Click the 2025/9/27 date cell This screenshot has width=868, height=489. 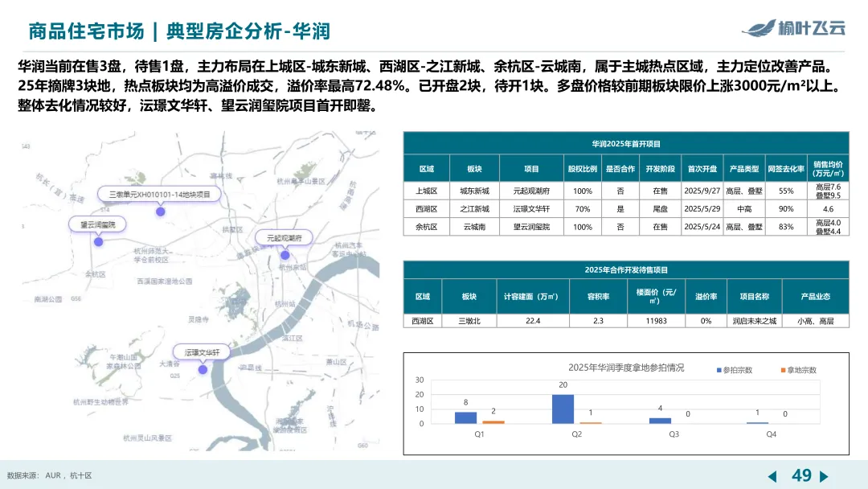[x=702, y=191]
